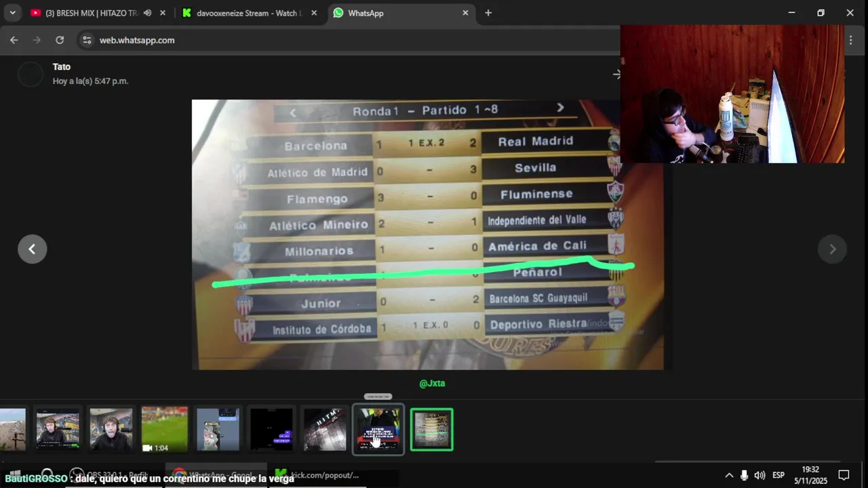868x488 pixels.
Task: Switch the ESP input language
Action: click(778, 475)
